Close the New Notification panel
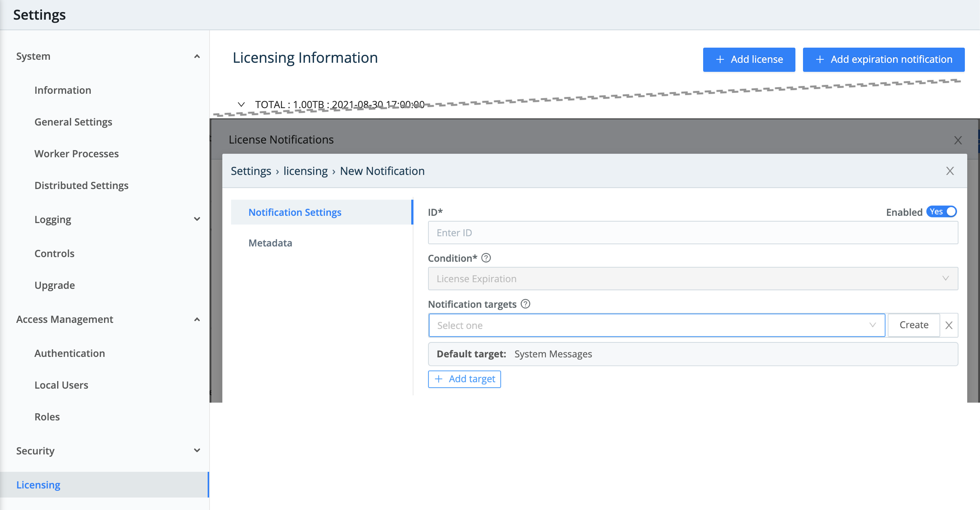The height and width of the screenshot is (510, 980). [950, 171]
